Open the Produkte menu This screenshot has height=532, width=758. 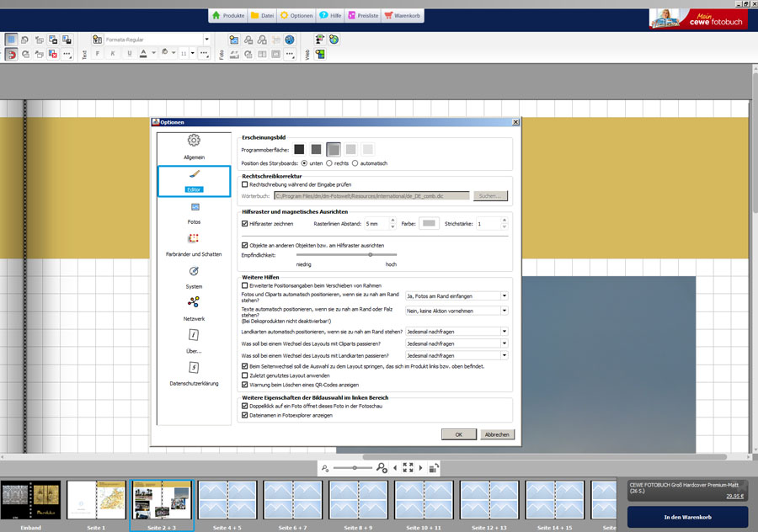point(227,15)
